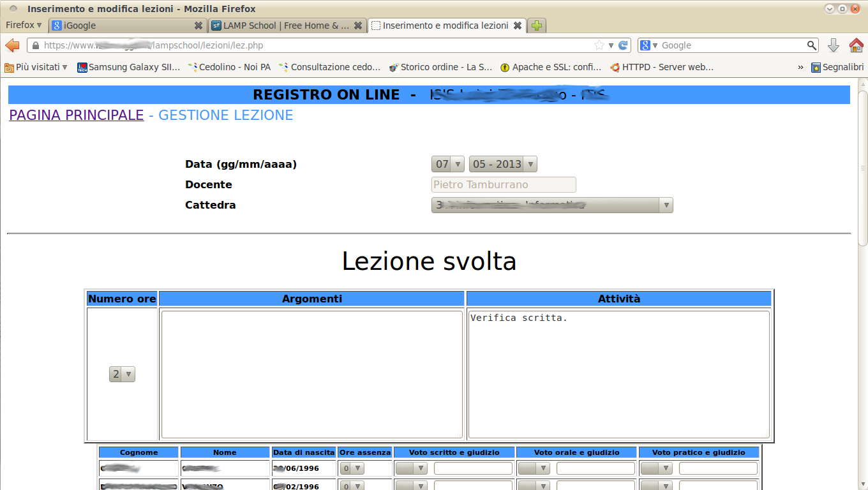
Task: Click search magnifier icon in Google box
Action: click(811, 45)
